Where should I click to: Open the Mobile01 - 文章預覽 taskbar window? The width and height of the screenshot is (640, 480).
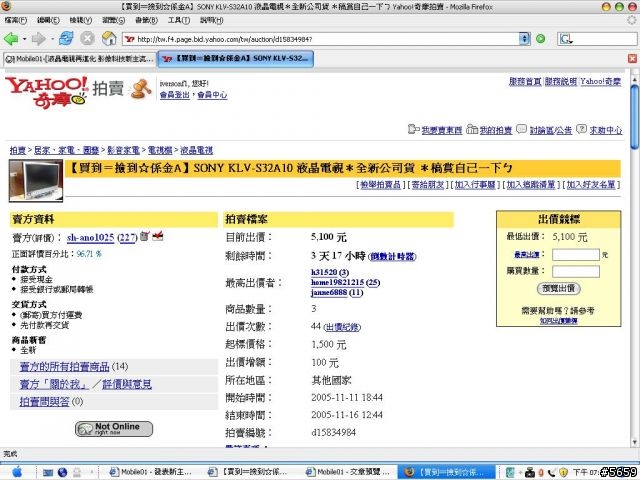point(347,472)
